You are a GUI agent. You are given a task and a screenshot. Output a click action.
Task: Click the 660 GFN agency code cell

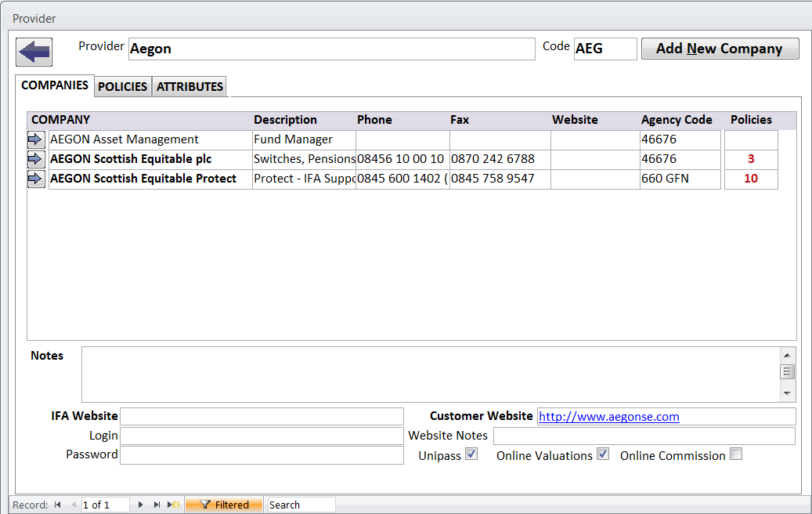point(680,179)
